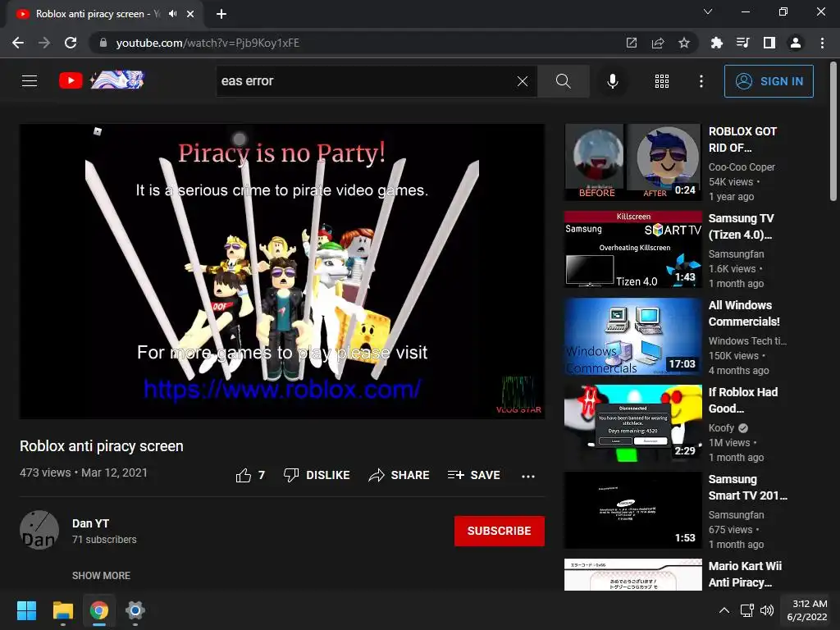Close the Roblox anti piracy screen tab

pos(190,14)
